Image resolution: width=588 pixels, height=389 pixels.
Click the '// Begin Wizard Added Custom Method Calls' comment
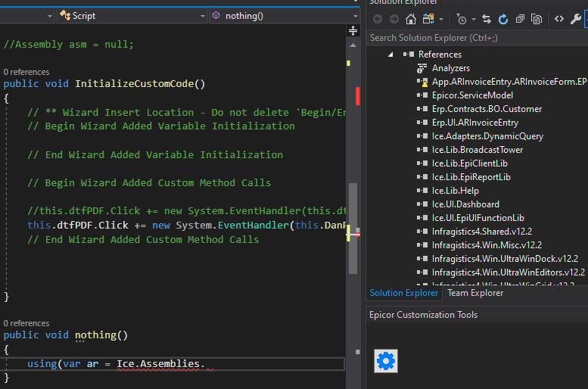[149, 182]
